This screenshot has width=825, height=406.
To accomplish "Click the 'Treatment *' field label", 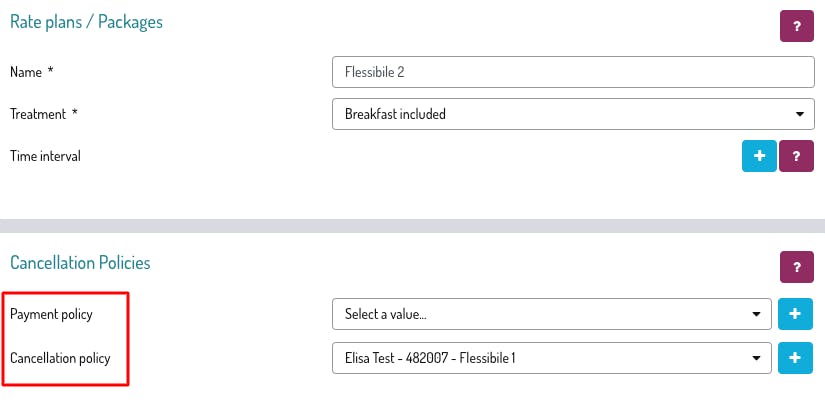I will [44, 114].
